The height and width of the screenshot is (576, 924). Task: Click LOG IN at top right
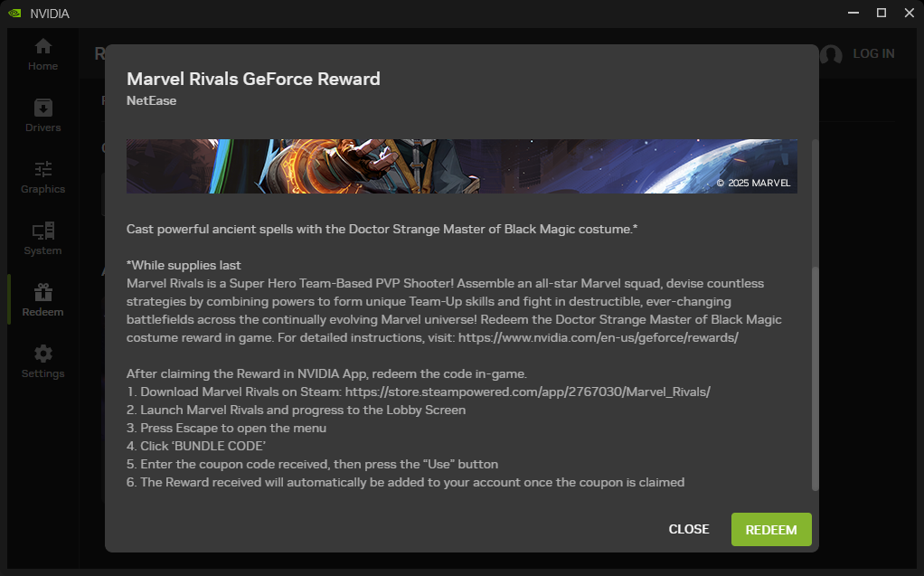click(873, 53)
